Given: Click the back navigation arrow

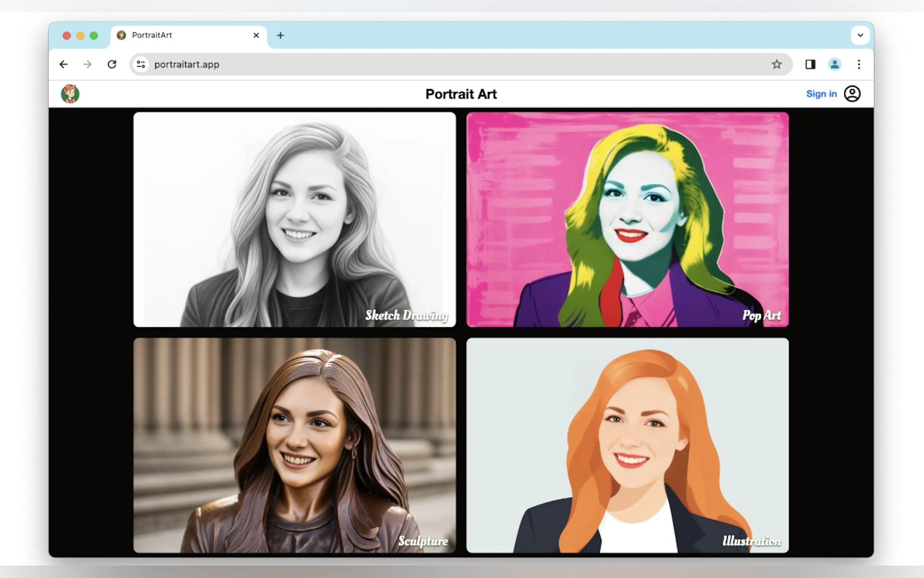Looking at the screenshot, I should [63, 64].
